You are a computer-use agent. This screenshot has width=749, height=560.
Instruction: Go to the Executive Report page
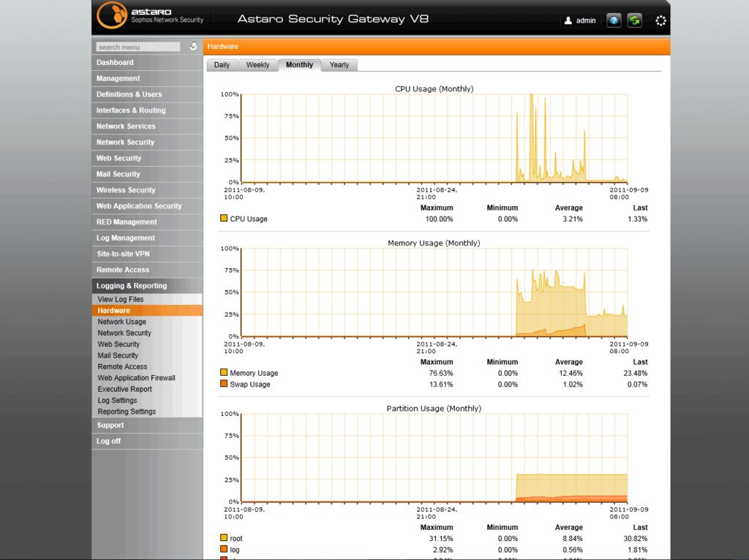[x=124, y=389]
